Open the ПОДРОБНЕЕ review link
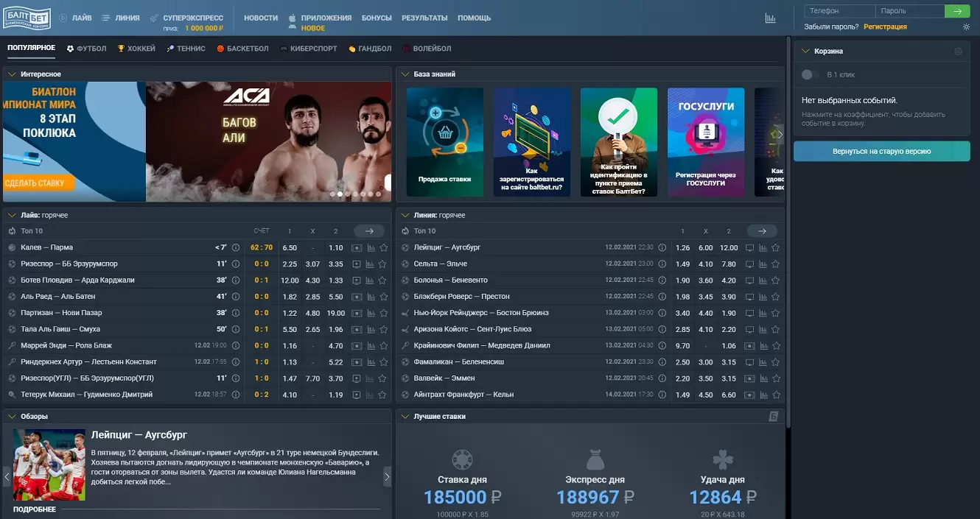 (34, 509)
